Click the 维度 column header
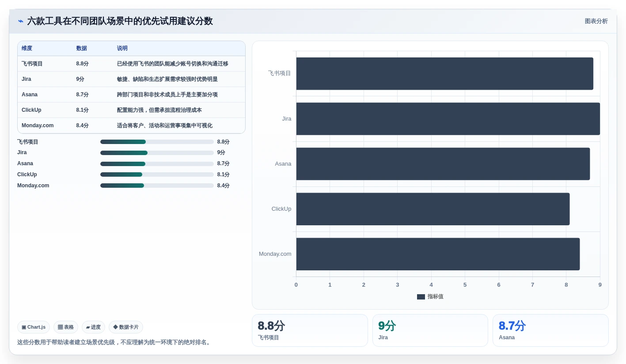Viewport: 626px width, 364px height. pos(27,48)
